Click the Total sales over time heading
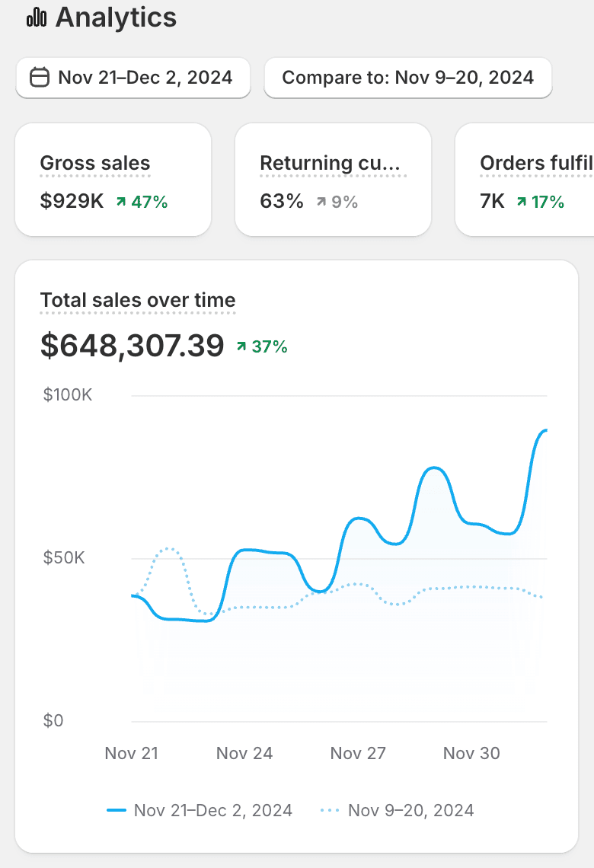Viewport: 594px width, 868px height. click(138, 301)
